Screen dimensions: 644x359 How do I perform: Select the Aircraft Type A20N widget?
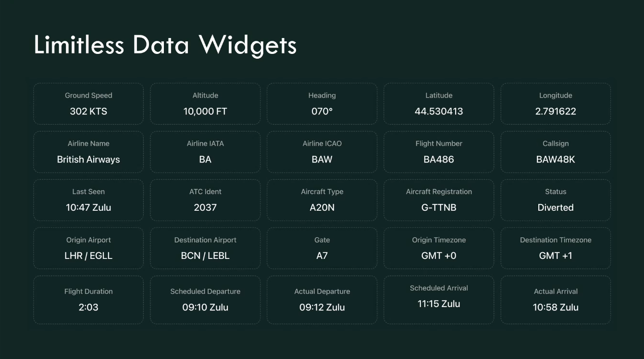(x=322, y=200)
